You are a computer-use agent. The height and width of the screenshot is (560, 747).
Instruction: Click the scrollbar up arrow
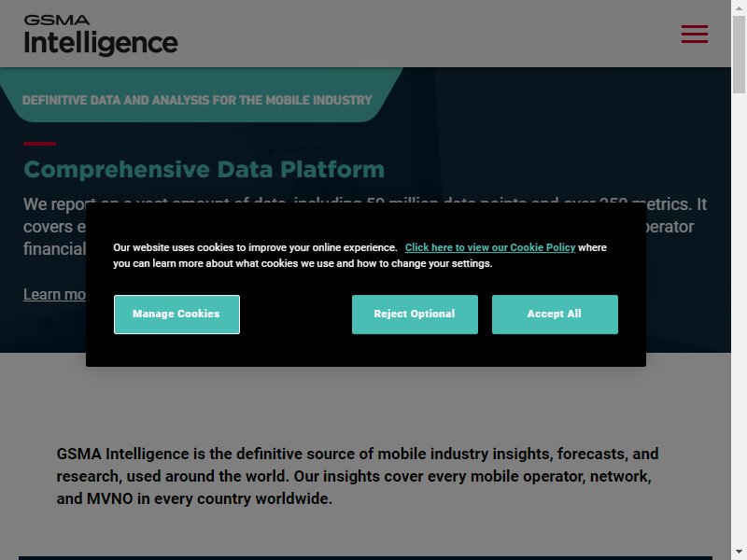(739, 8)
